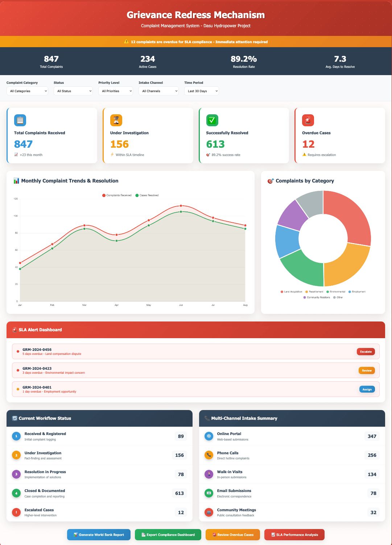Select the Under Investigation workflow step row

point(99,455)
